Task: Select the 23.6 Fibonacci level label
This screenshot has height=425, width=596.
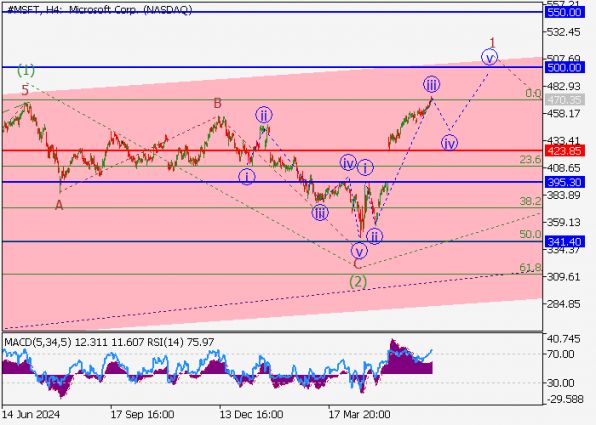Action: (x=530, y=160)
